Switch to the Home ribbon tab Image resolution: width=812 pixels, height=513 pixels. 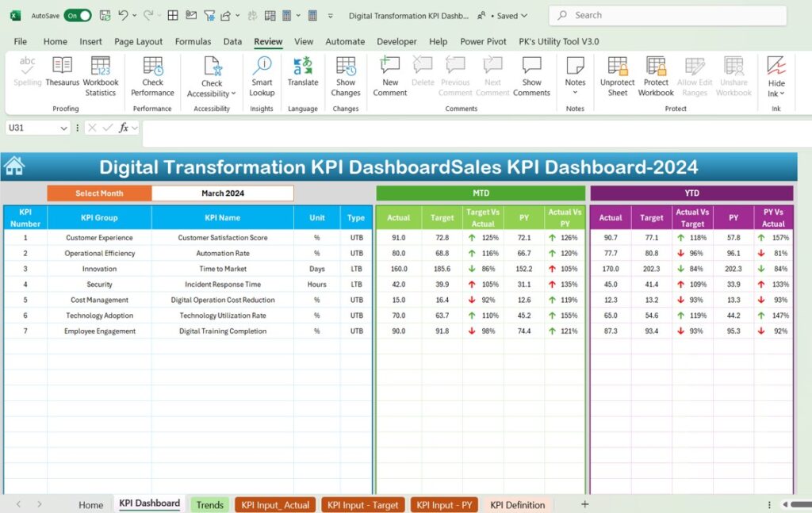point(56,41)
